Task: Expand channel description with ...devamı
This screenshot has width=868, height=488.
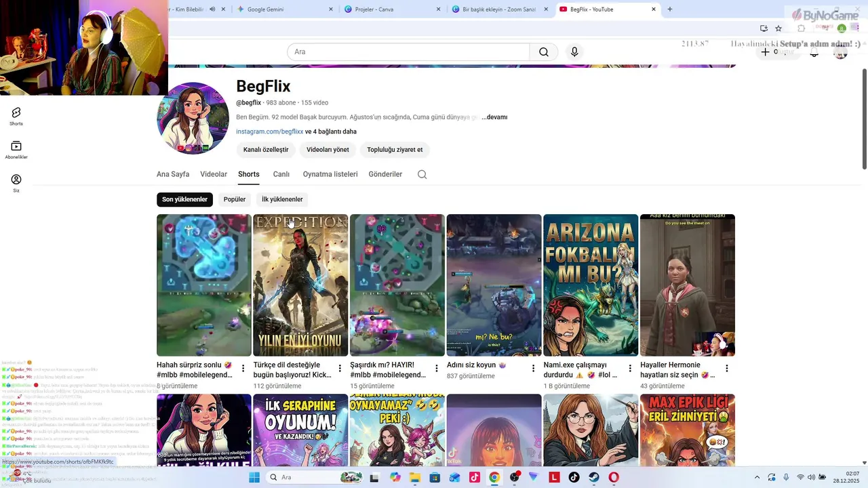Action: (x=494, y=117)
